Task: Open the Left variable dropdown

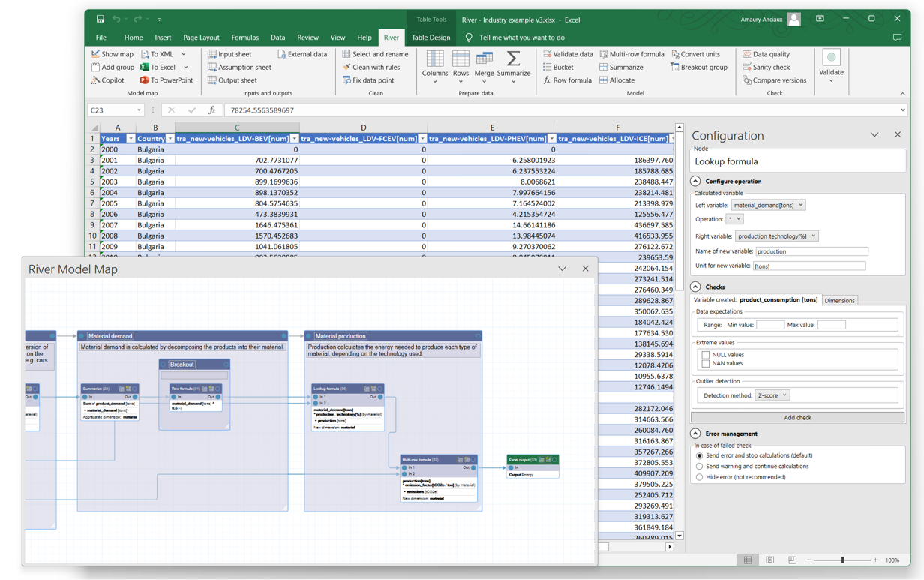Action: pos(768,205)
